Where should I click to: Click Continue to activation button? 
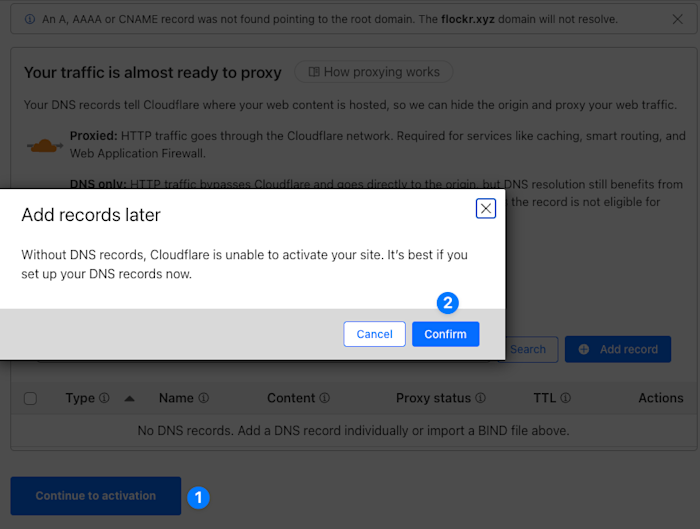(x=96, y=496)
